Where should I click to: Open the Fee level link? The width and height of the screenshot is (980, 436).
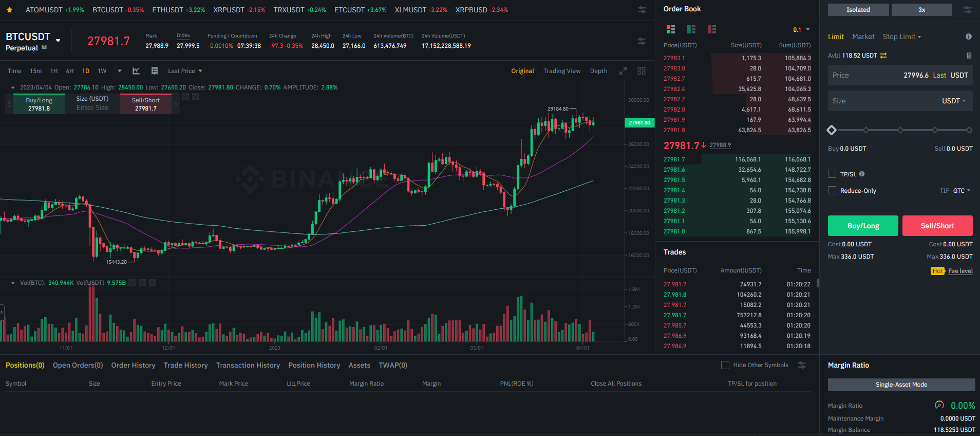click(x=960, y=271)
